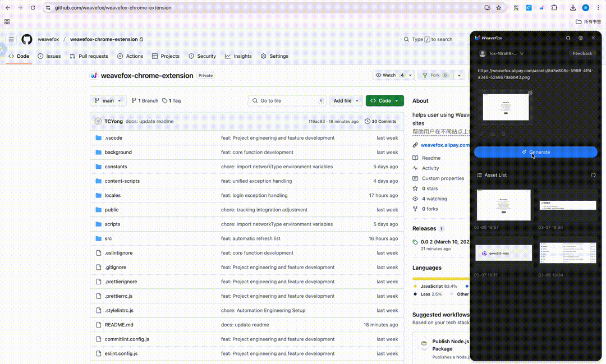Open the 03-09 18:57 asset thumbnail

[x=503, y=205]
